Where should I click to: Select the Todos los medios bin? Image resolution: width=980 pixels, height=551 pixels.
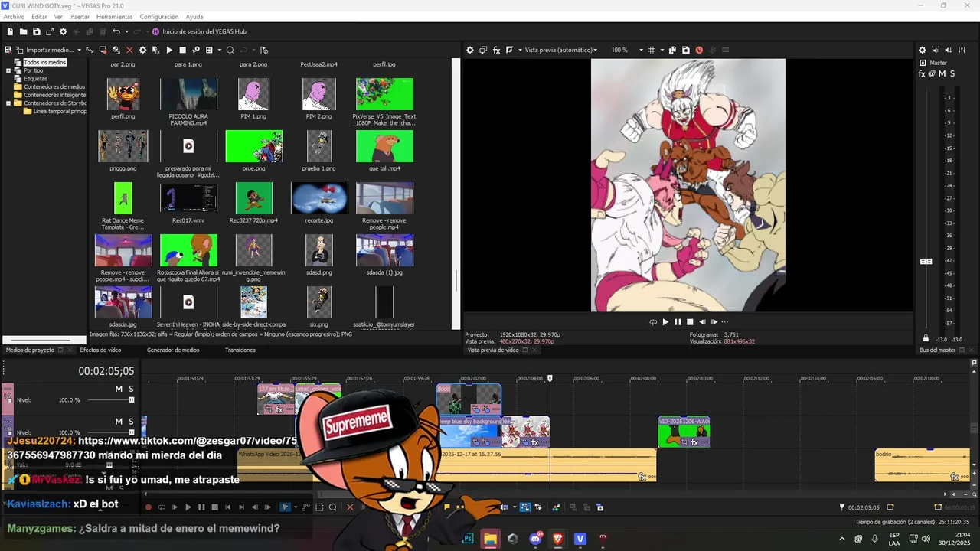coord(44,62)
